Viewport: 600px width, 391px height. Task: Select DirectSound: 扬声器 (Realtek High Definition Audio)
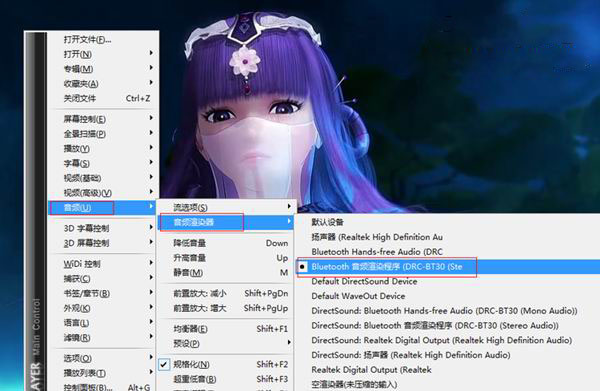pyautogui.click(x=448, y=355)
